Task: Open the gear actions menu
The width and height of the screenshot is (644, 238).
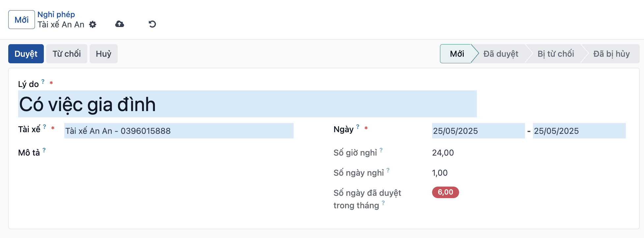Action: (x=93, y=24)
